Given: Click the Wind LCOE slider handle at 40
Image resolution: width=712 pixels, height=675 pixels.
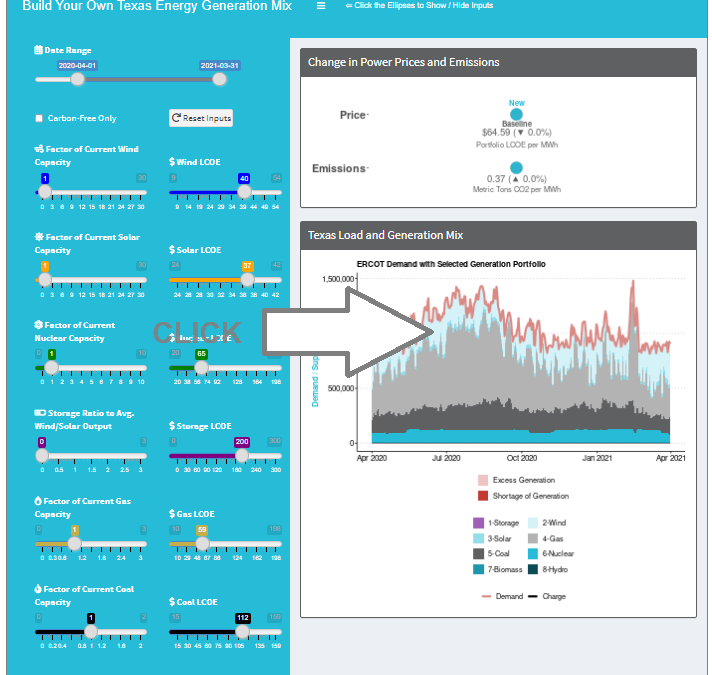Looking at the screenshot, I should [x=243, y=192].
